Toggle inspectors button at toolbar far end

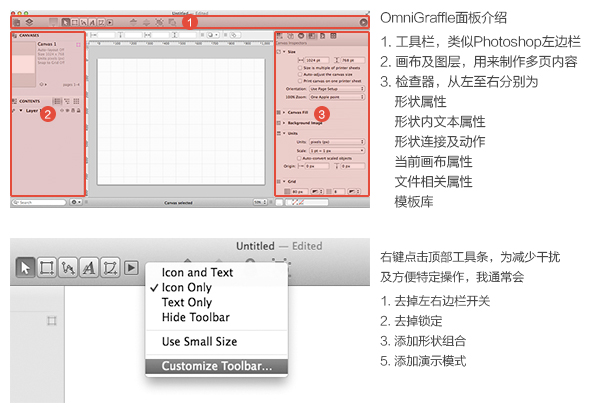tap(363, 22)
